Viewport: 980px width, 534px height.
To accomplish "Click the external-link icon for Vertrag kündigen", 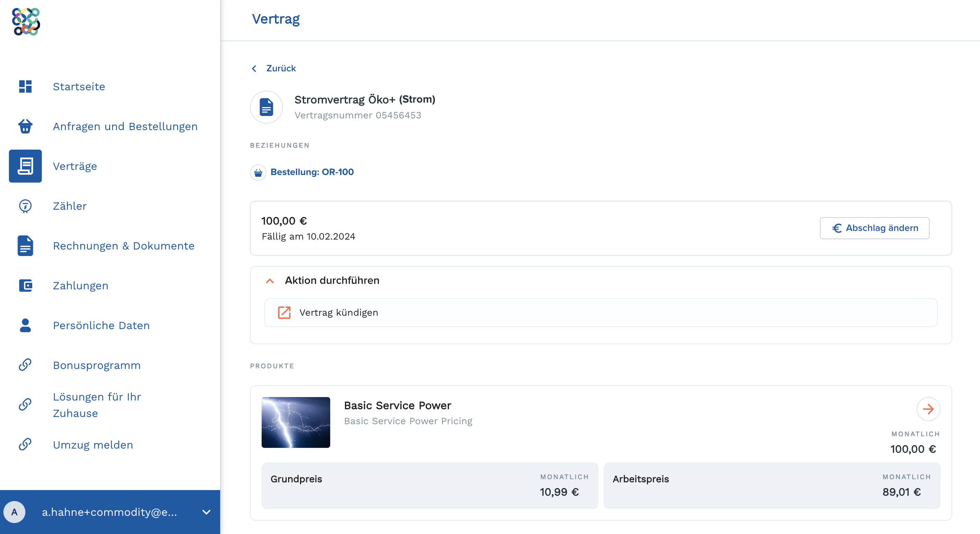I will [284, 312].
